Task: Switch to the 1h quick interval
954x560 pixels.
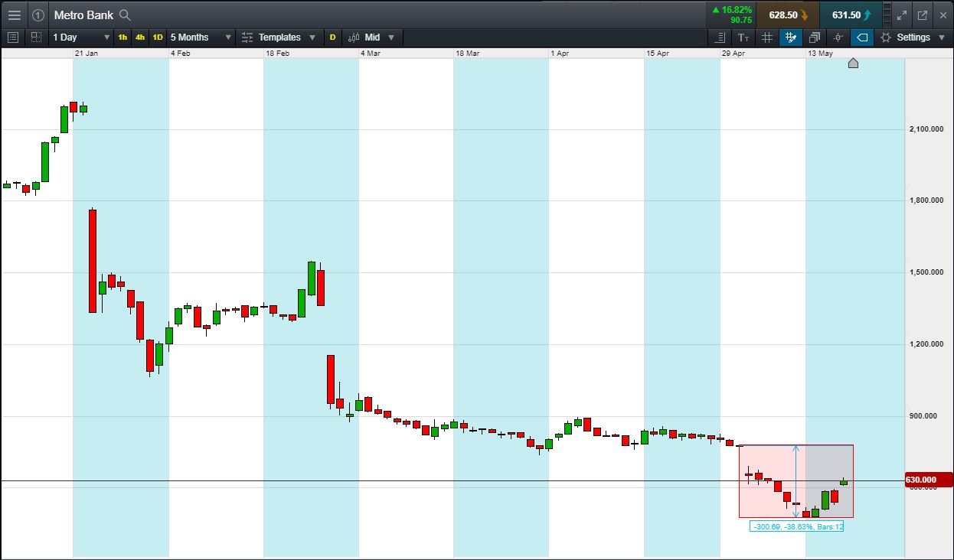Action: point(123,37)
